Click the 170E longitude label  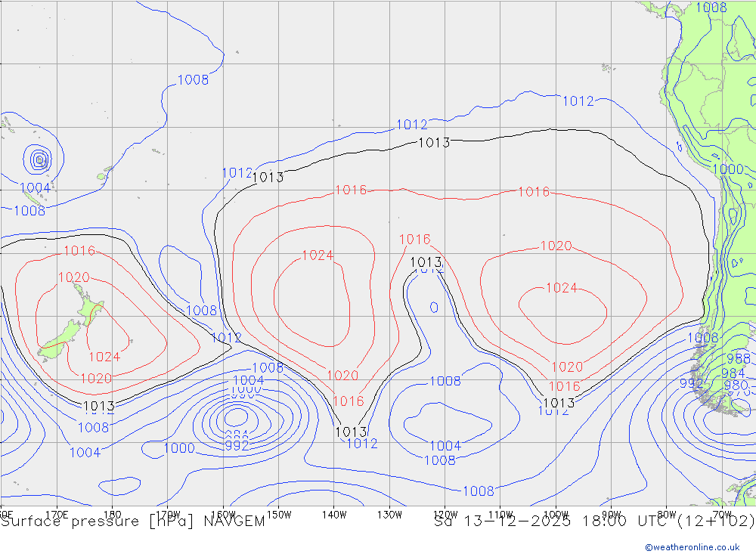click(x=57, y=515)
